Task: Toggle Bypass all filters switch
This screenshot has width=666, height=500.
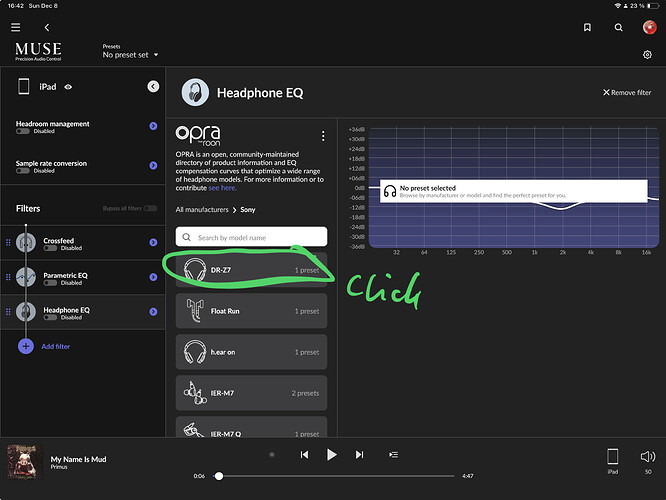Action: pos(150,208)
